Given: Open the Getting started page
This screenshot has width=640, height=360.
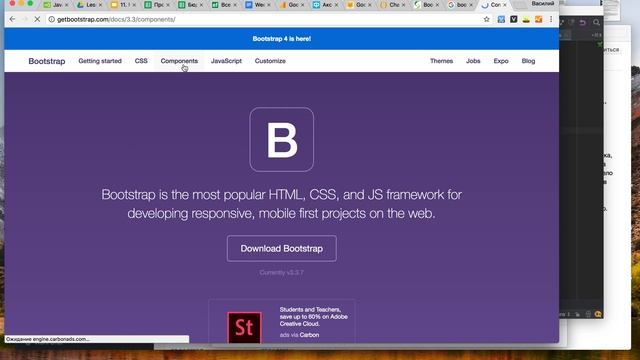Looking at the screenshot, I should tap(100, 61).
